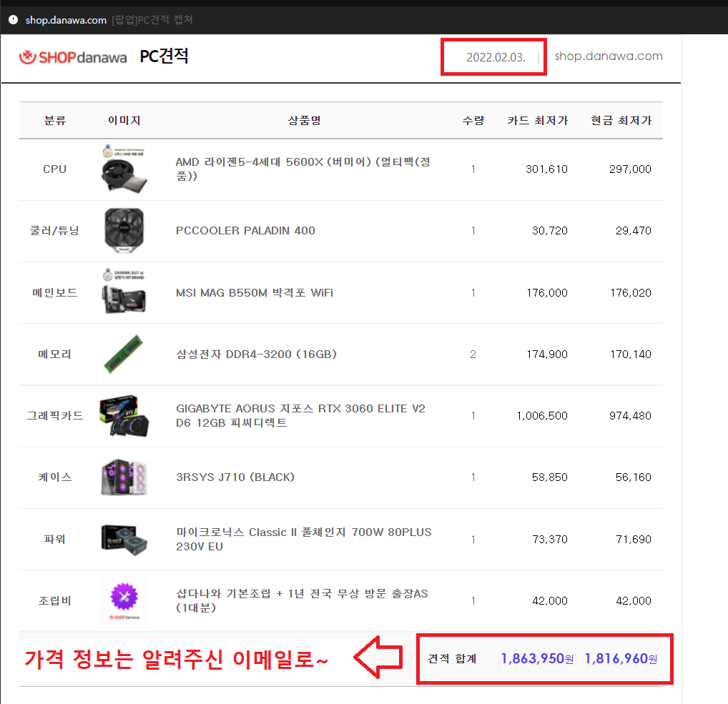Open the 3RSYS J710 case image
Viewport: 728px width, 704px height.
pyautogui.click(x=124, y=477)
